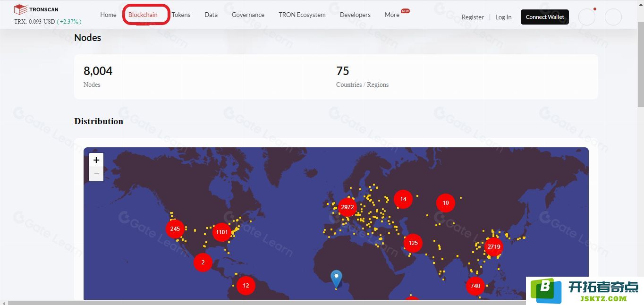Click the TRONSCAN logo

(x=36, y=9)
